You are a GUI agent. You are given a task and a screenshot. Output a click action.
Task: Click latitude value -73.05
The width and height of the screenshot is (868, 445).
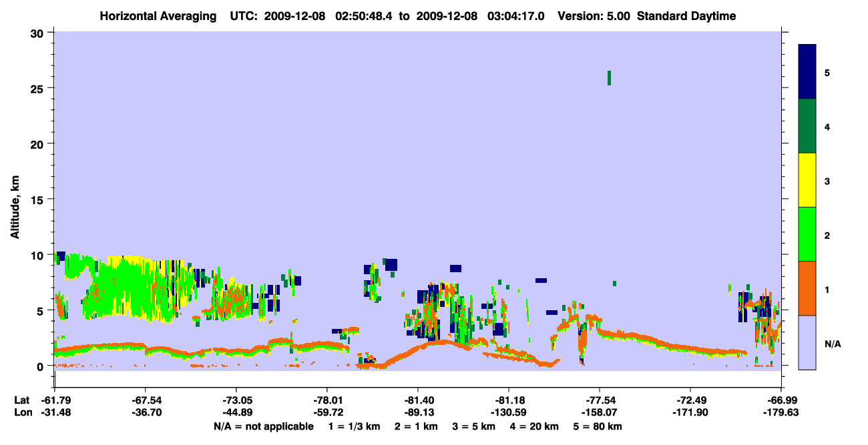tap(236, 400)
